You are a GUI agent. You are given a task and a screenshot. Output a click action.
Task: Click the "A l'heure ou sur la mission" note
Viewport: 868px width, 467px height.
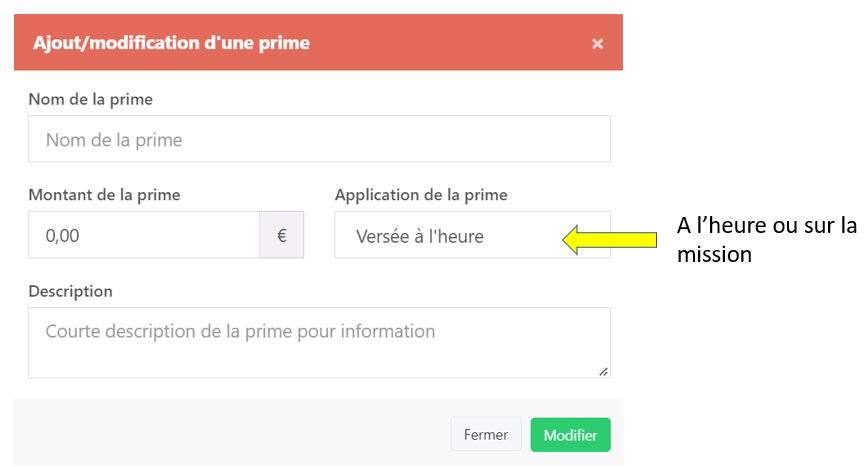[765, 240]
